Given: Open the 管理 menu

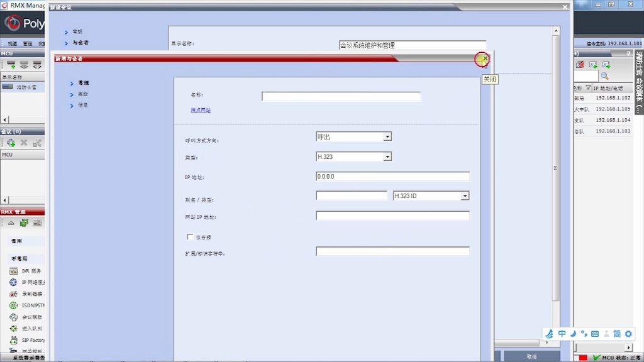Looking at the screenshot, I should pyautogui.click(x=28, y=43).
